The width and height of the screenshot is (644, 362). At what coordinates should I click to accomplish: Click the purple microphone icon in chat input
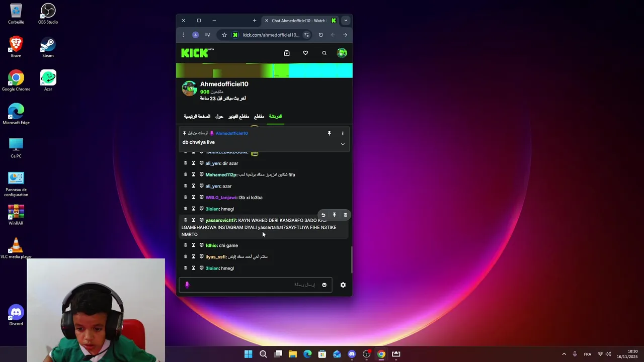(x=187, y=285)
